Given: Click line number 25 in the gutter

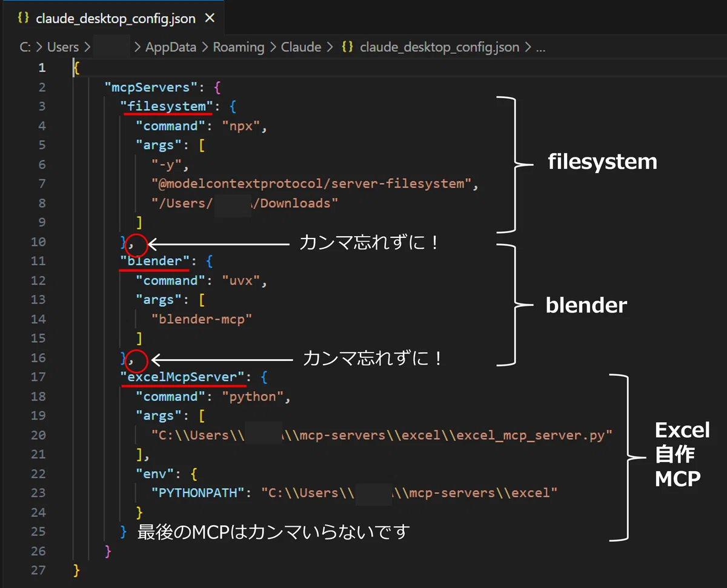Looking at the screenshot, I should (38, 532).
